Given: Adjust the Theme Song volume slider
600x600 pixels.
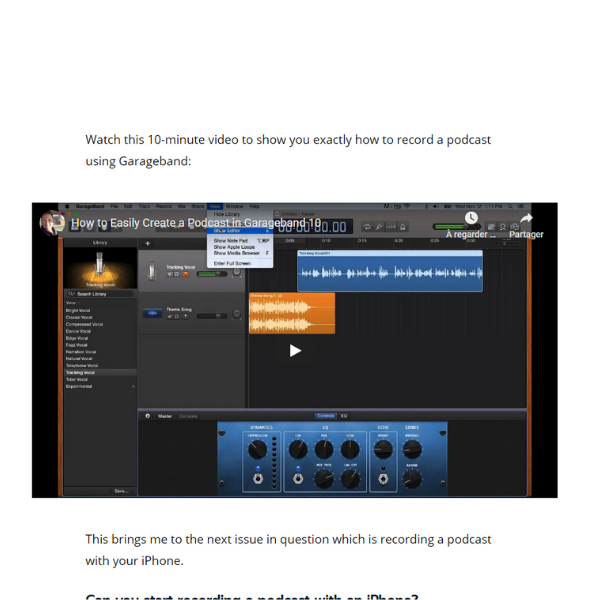Looking at the screenshot, I should click(x=212, y=316).
